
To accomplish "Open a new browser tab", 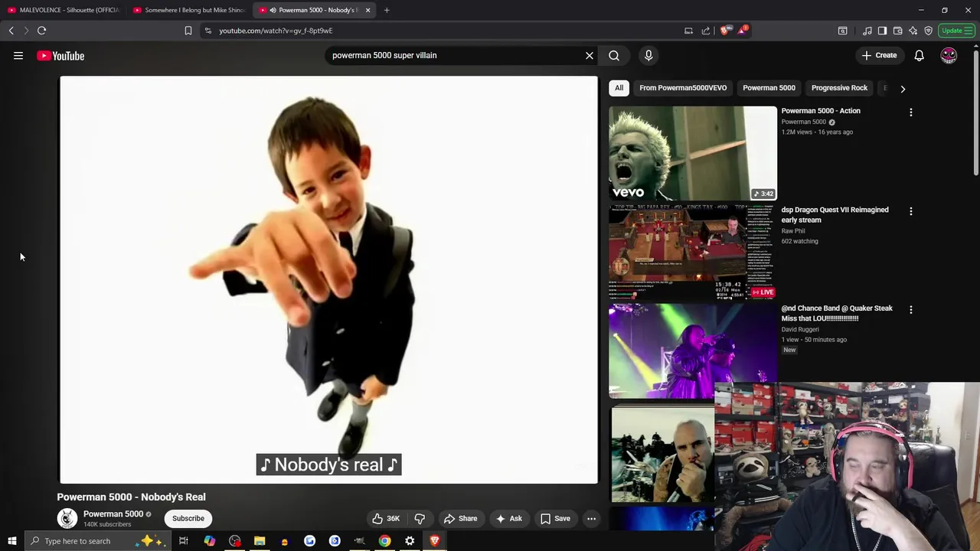I will pos(387,10).
